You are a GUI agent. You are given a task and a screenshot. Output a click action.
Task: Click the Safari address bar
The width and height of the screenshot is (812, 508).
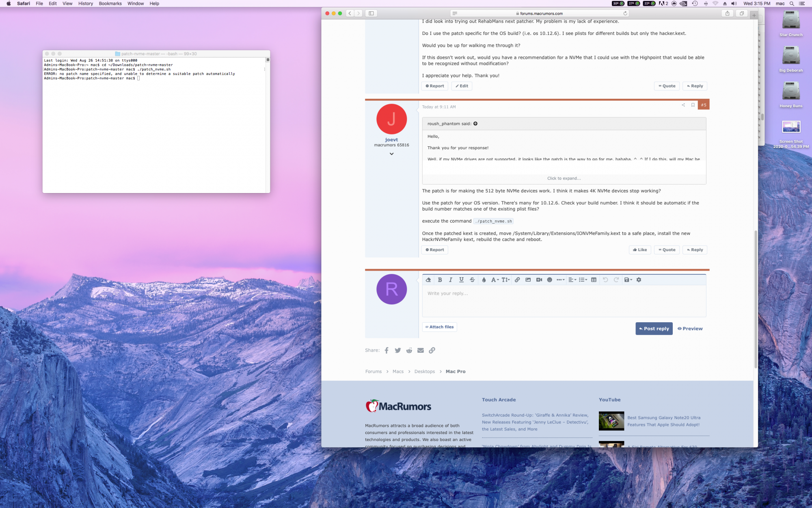pos(540,13)
